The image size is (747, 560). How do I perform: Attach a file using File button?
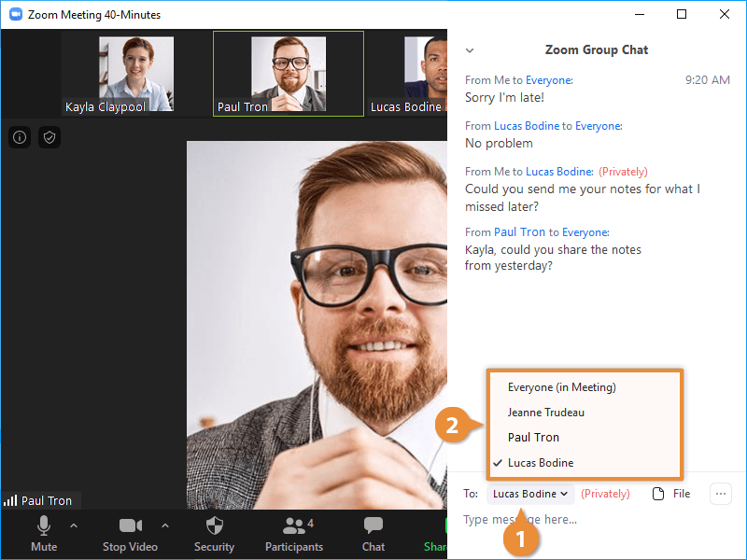pyautogui.click(x=671, y=494)
